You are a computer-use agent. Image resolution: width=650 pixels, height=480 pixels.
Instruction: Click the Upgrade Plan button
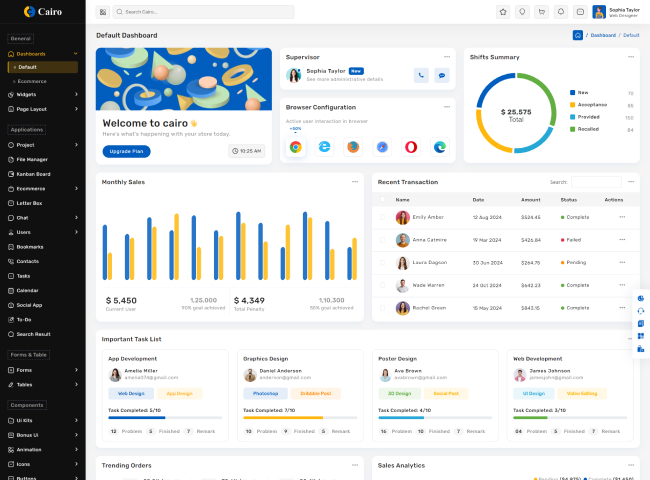point(126,151)
